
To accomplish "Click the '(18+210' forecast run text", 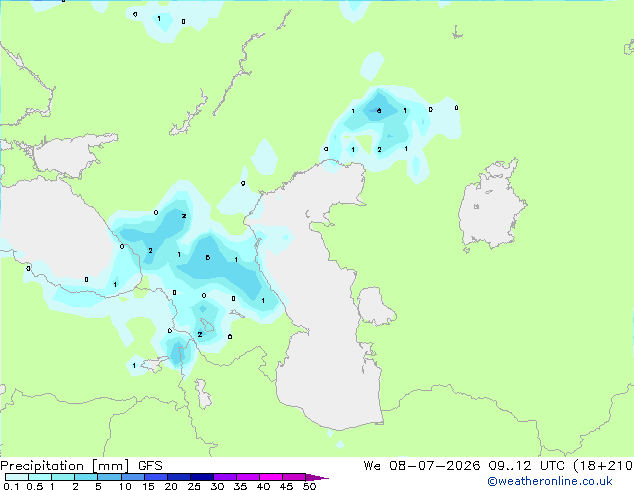I will pos(603,466).
